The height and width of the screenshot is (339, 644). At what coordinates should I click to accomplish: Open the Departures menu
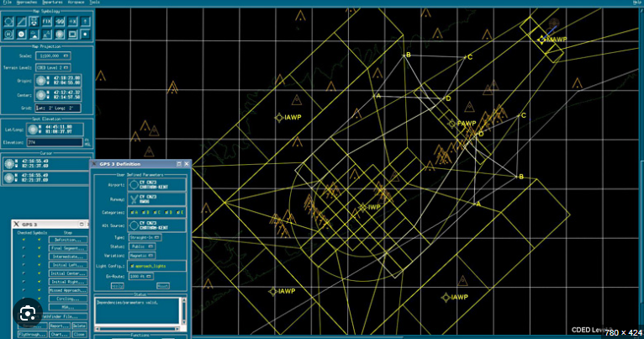53,2
